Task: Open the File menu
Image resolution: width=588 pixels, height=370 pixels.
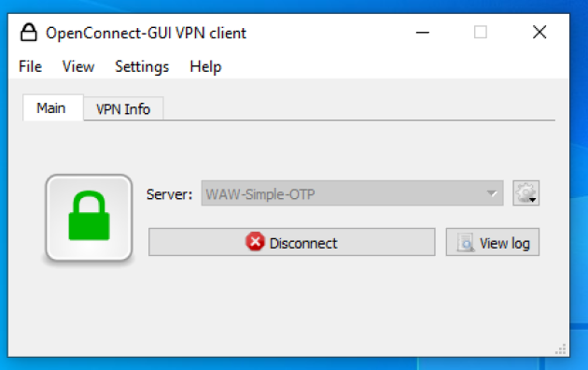Action: (31, 66)
